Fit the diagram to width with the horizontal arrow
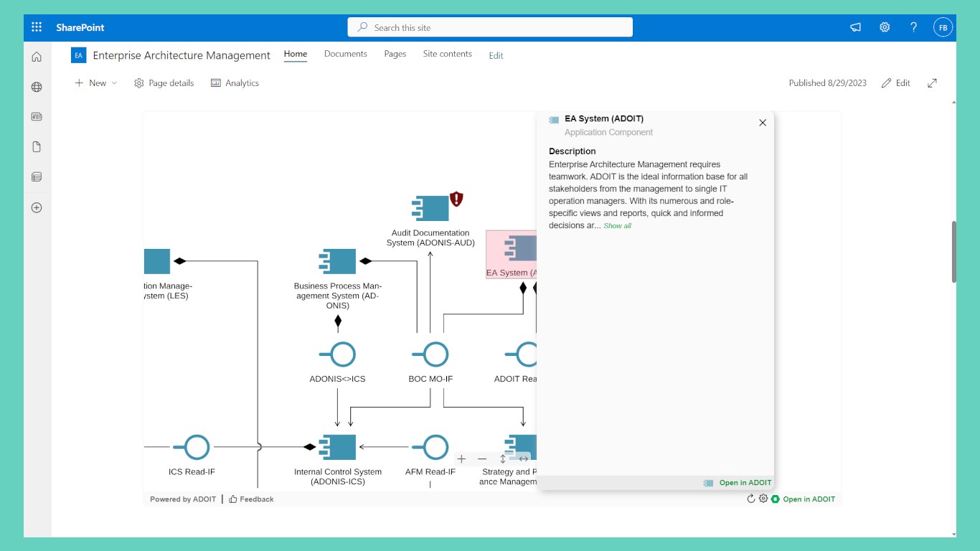 (524, 458)
